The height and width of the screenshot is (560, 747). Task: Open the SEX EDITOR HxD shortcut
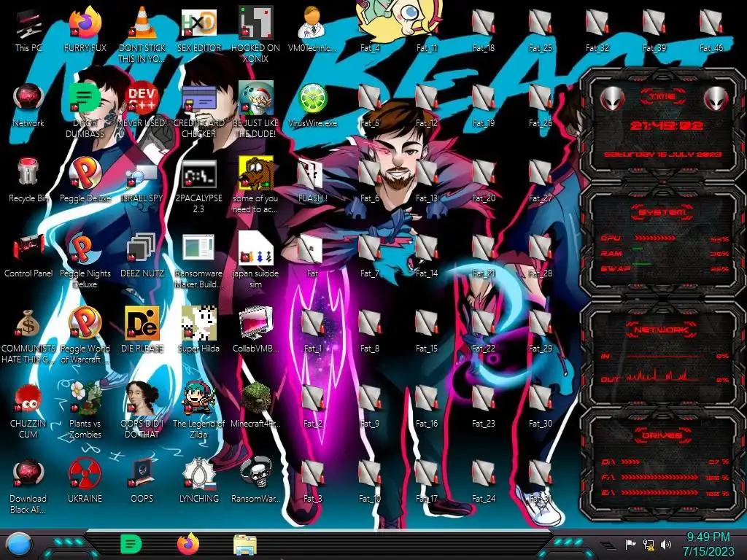(x=199, y=29)
